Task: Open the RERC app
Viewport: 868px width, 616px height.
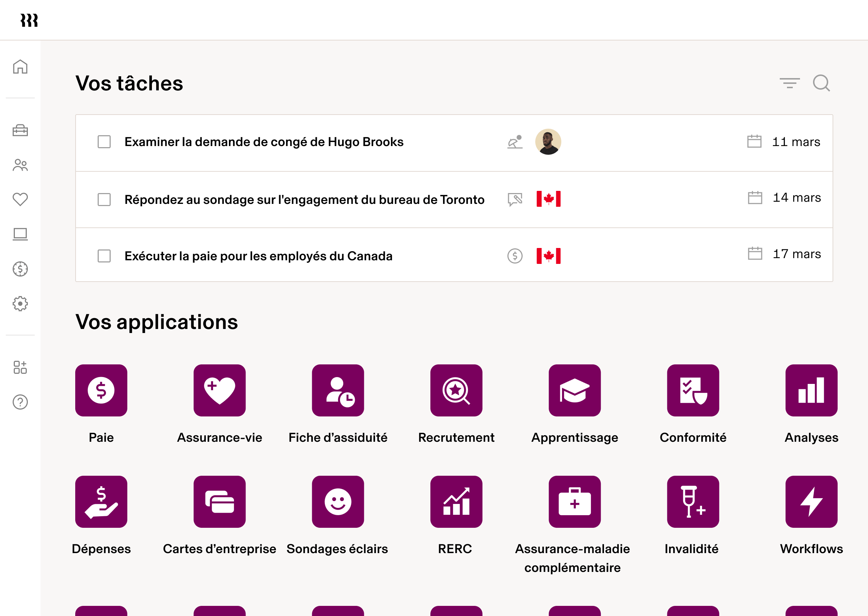Action: click(x=456, y=501)
